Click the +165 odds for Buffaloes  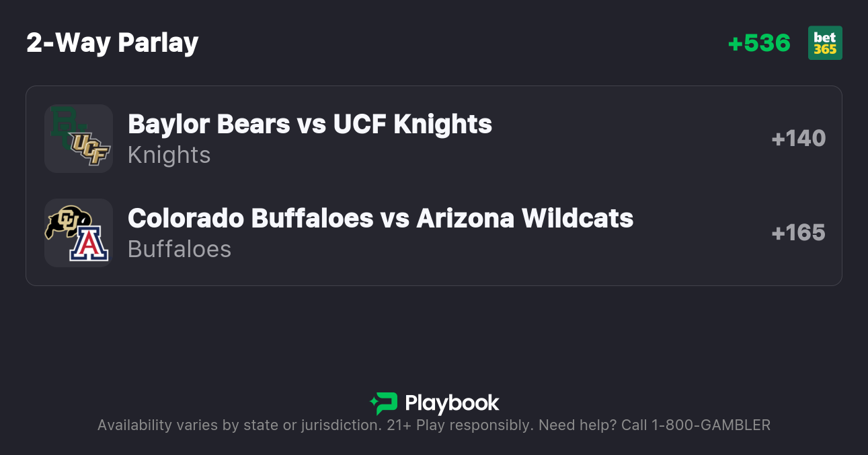[798, 233]
